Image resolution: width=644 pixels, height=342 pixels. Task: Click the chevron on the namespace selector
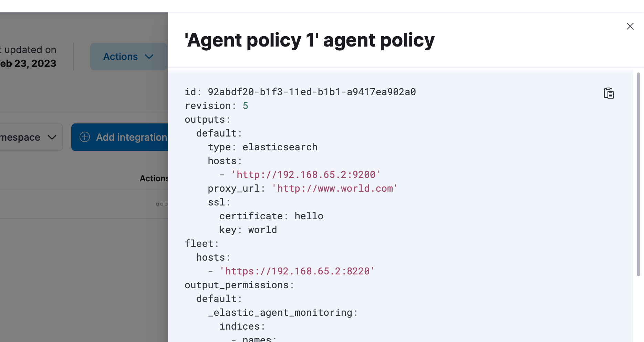[x=52, y=137]
